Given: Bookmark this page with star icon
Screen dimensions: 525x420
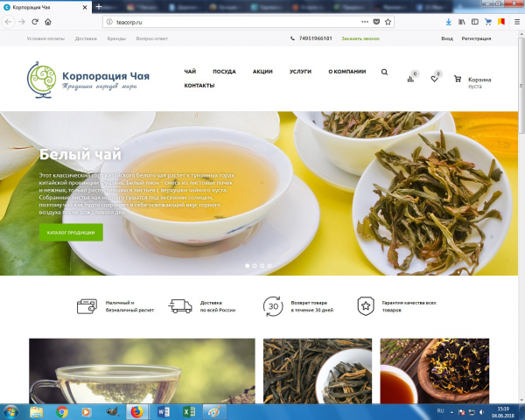Looking at the screenshot, I should [388, 22].
